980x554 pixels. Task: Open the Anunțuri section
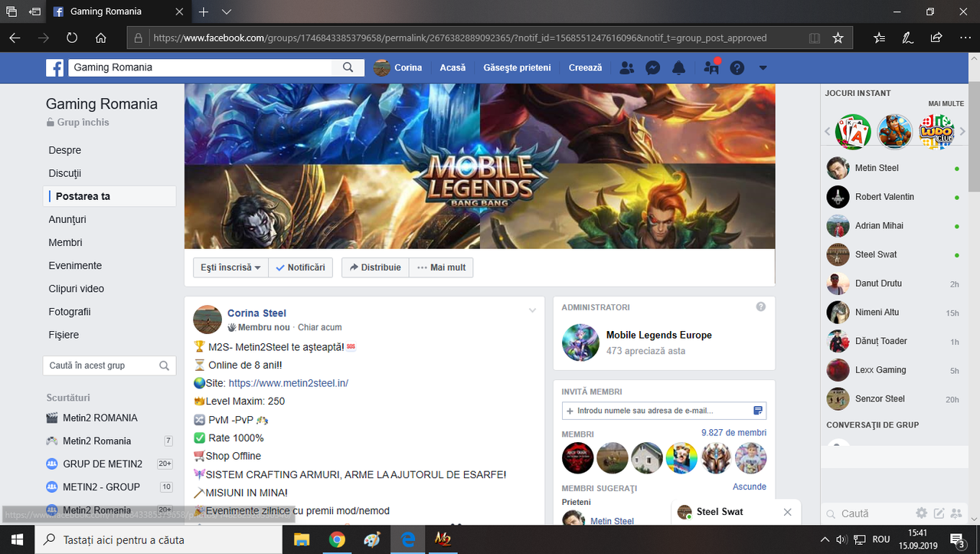67,219
